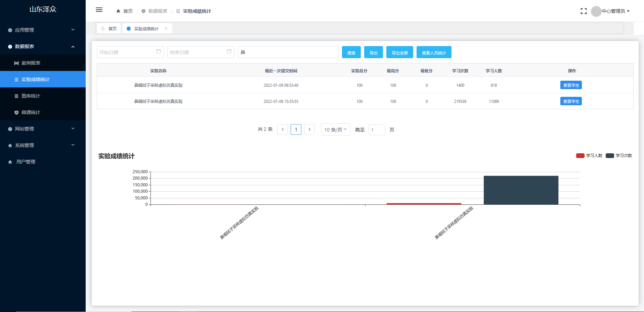Open calendar icon in end date field
This screenshot has width=644, height=312.
229,51
